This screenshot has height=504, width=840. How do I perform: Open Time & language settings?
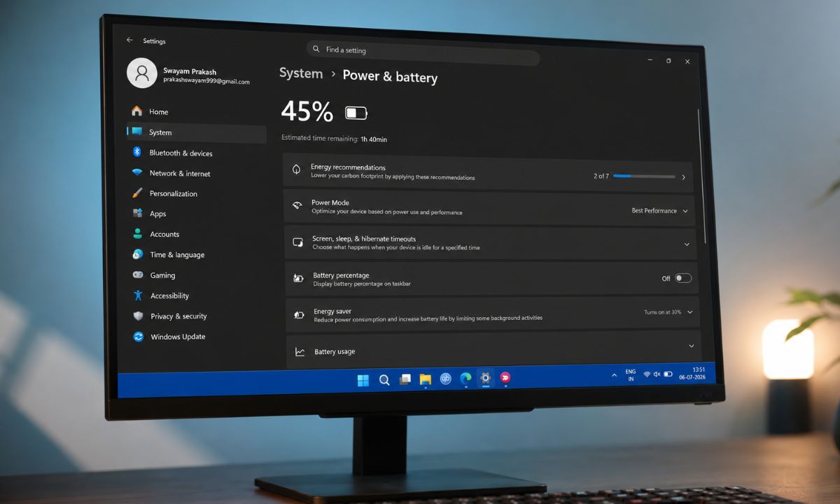[x=198, y=255]
